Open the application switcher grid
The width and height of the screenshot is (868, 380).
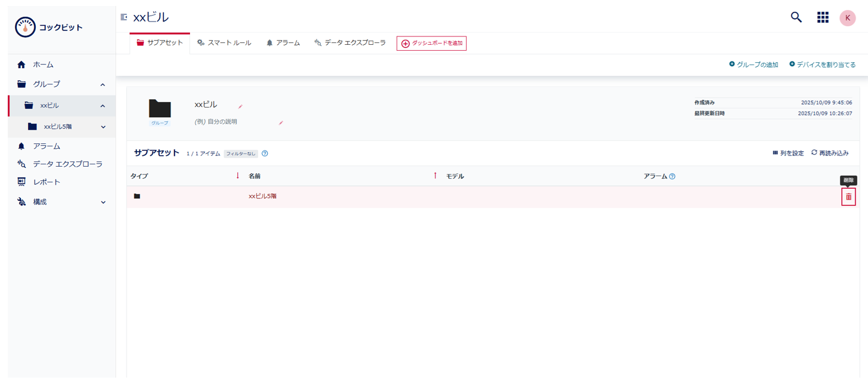tap(823, 17)
